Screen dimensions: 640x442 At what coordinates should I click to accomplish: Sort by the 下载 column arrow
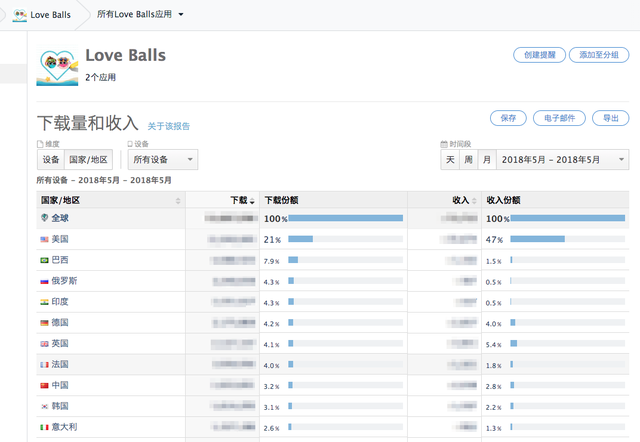(252, 201)
